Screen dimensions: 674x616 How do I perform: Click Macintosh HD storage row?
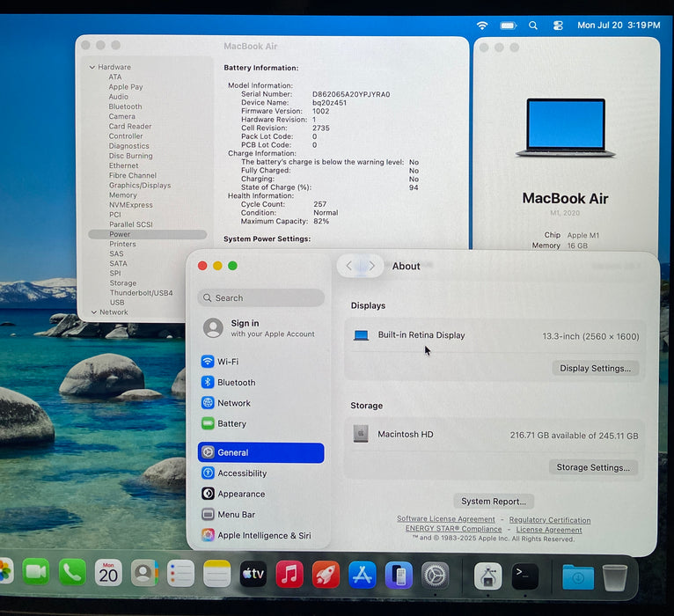(495, 435)
